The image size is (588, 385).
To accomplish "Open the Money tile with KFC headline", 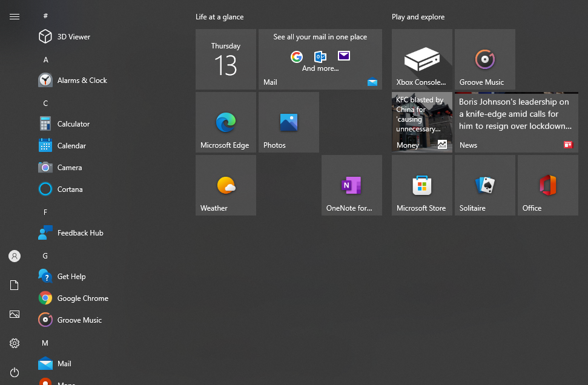I will click(x=422, y=122).
